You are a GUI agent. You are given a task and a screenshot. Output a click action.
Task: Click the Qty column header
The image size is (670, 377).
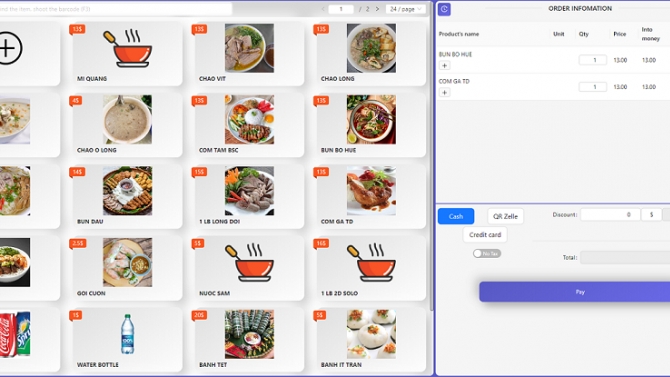pyautogui.click(x=584, y=34)
